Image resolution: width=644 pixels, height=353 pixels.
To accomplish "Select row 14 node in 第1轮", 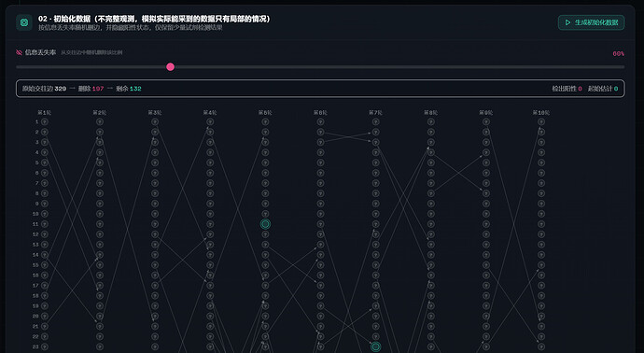I will pos(45,255).
